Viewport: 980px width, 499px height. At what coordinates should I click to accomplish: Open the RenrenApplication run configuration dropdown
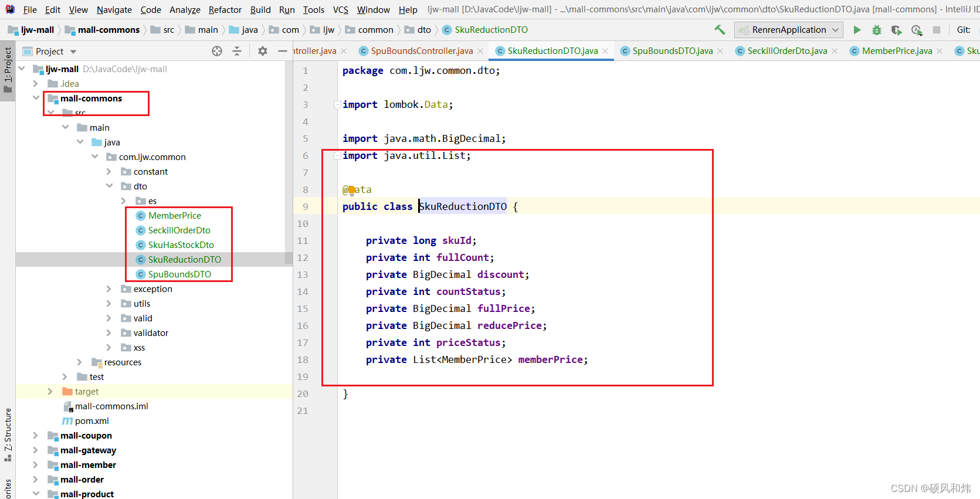point(789,30)
